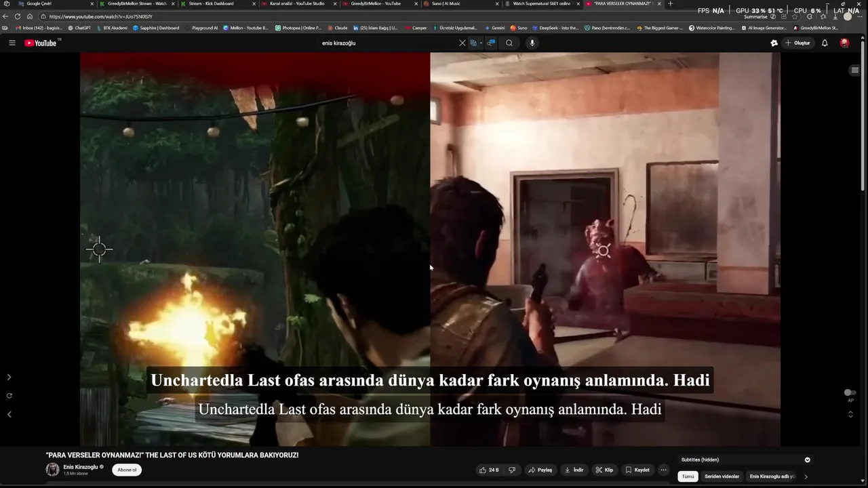This screenshot has width=868, height=488.
Task: Open the Claude bookmark
Action: [338, 28]
